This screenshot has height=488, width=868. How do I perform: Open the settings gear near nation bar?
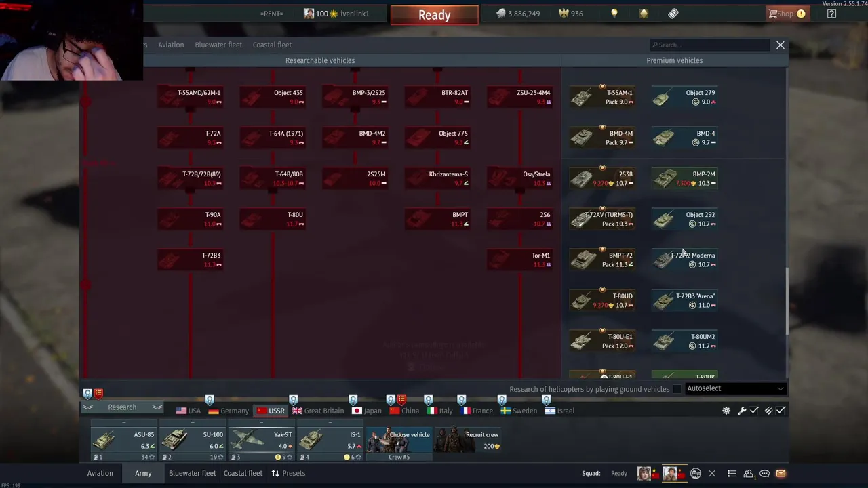(726, 411)
